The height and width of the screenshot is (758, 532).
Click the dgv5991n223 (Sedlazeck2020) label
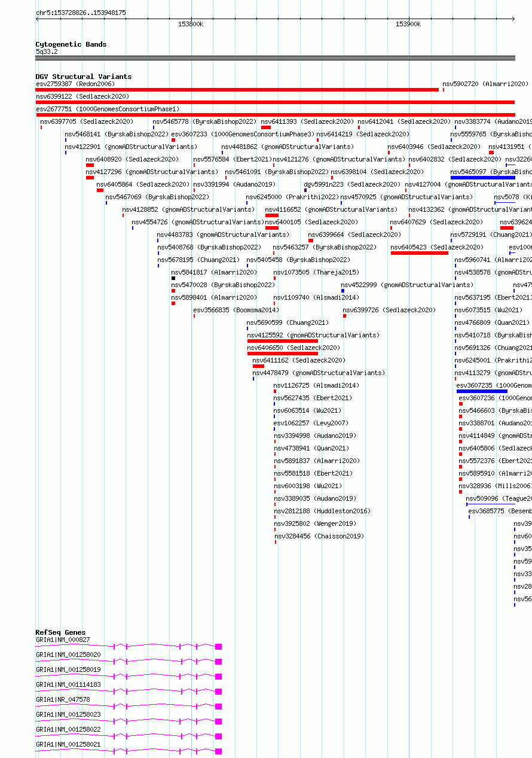353,184
